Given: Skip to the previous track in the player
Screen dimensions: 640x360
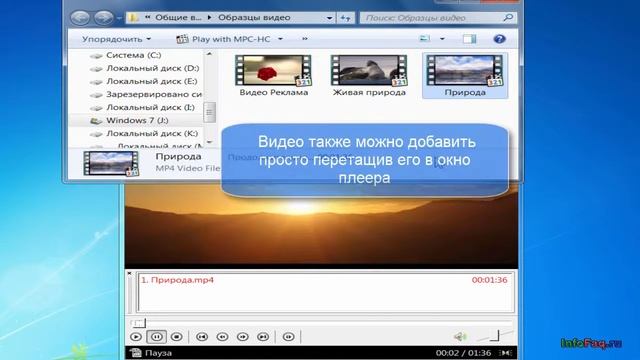Looking at the screenshot, I should [202, 337].
